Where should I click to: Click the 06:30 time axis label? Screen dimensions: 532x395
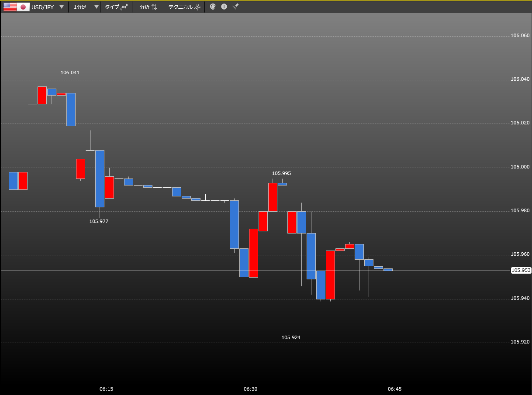coord(250,388)
